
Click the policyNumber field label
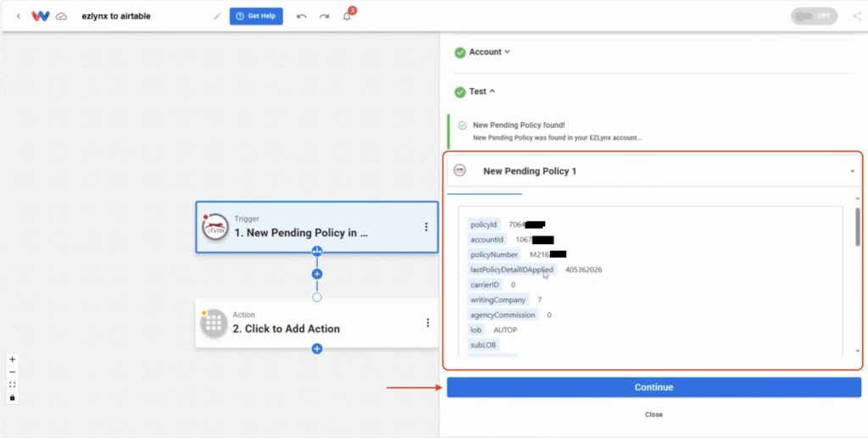click(x=494, y=254)
